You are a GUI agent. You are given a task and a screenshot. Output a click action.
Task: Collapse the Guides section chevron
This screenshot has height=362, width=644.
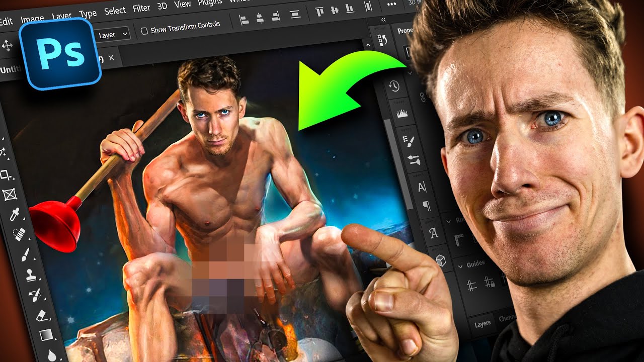(x=459, y=265)
